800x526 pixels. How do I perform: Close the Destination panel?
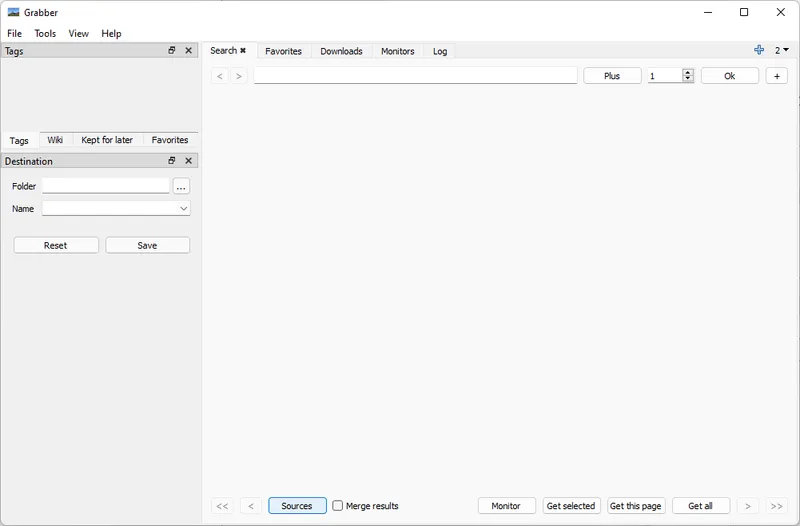coord(188,161)
